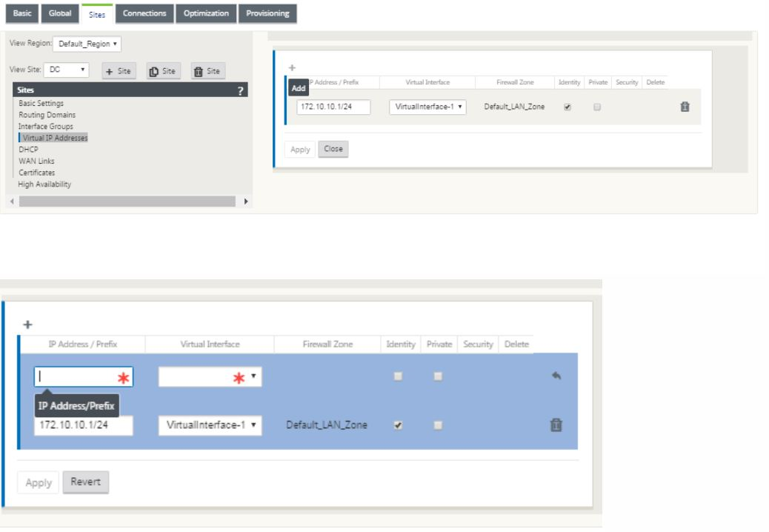
Task: Click the trash delete icon in the lower panel
Action: pyautogui.click(x=556, y=425)
